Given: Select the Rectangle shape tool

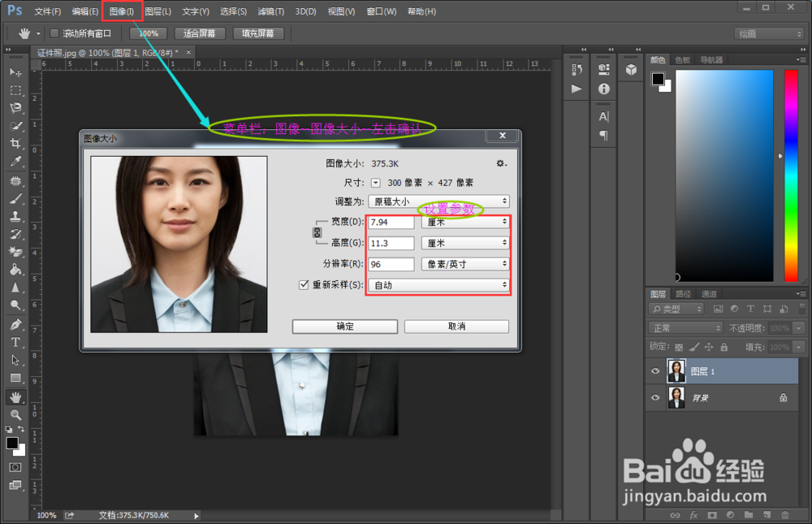Looking at the screenshot, I should click(15, 378).
